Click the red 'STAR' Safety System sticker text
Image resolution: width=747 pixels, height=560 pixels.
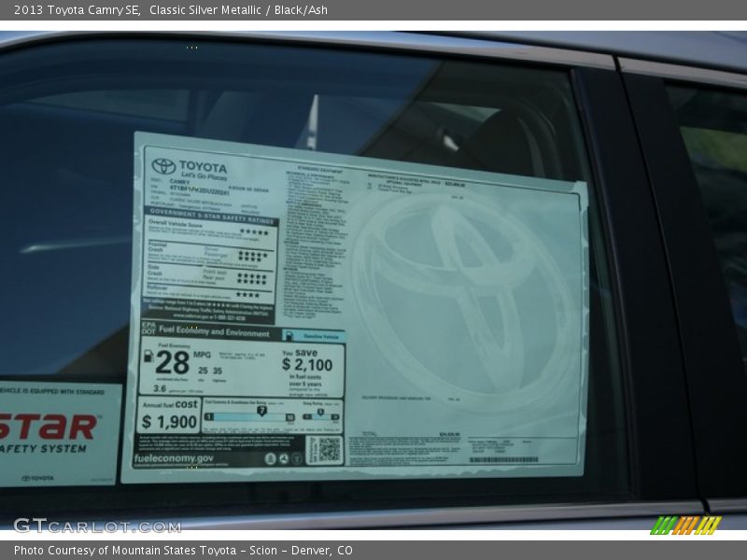tap(49, 427)
